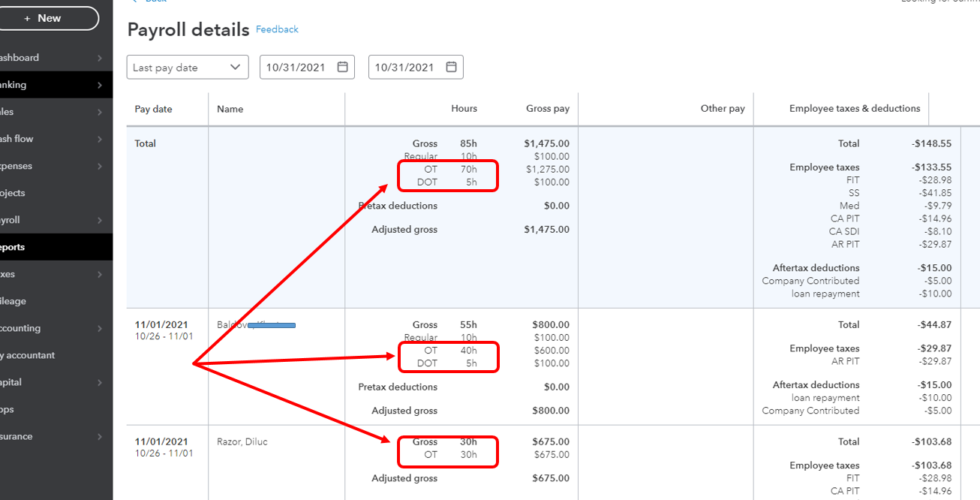Open the Feedback link
980x500 pixels.
(277, 29)
